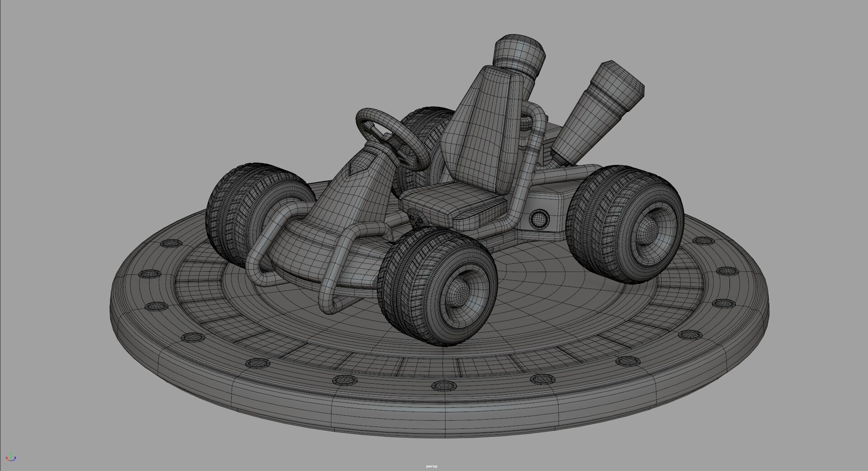Viewport: 868px width, 471px height.
Task: Select the upper exhaust pipe
Action: (x=520, y=54)
